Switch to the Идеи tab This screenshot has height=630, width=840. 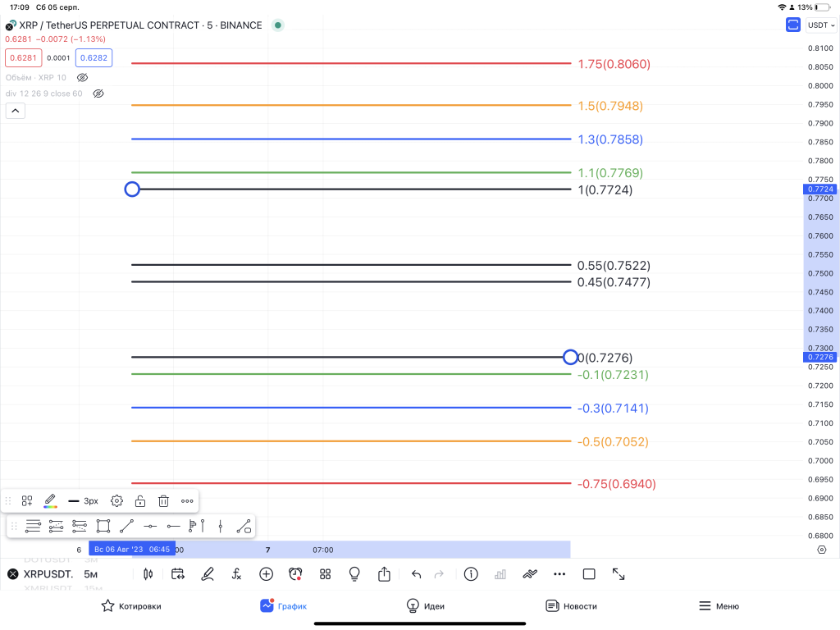[x=426, y=606]
